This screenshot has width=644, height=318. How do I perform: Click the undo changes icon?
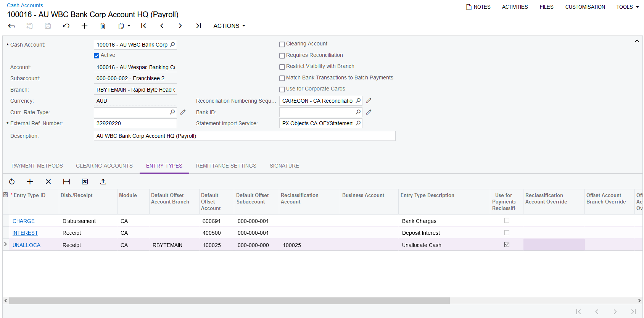pyautogui.click(x=66, y=26)
